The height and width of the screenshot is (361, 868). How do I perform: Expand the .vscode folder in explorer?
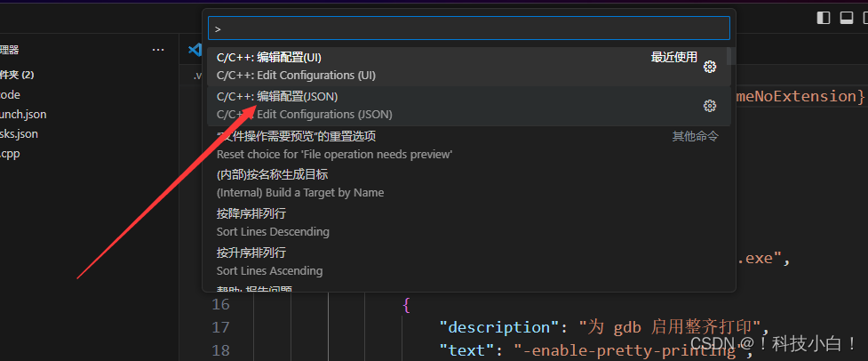coord(10,94)
